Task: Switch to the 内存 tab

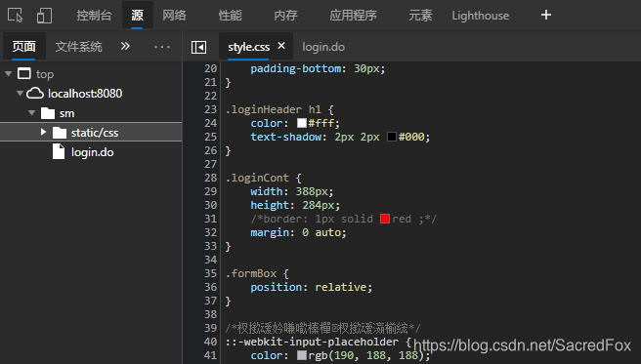Action: [285, 16]
